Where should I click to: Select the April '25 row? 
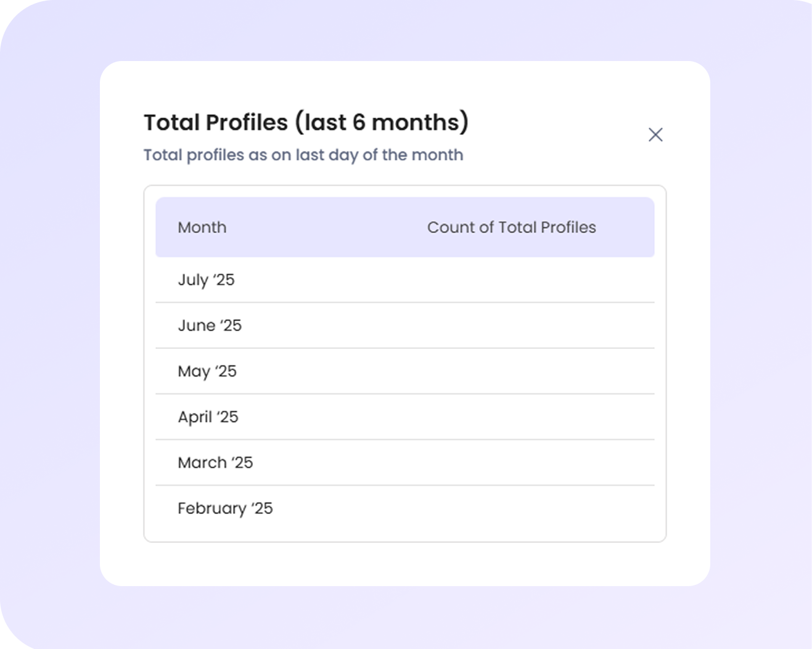point(404,417)
